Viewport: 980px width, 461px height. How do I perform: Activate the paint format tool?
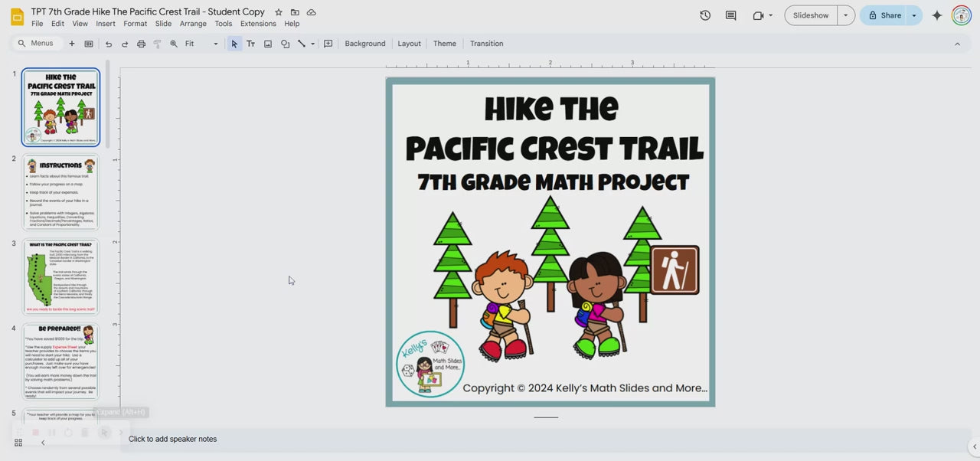coord(157,44)
